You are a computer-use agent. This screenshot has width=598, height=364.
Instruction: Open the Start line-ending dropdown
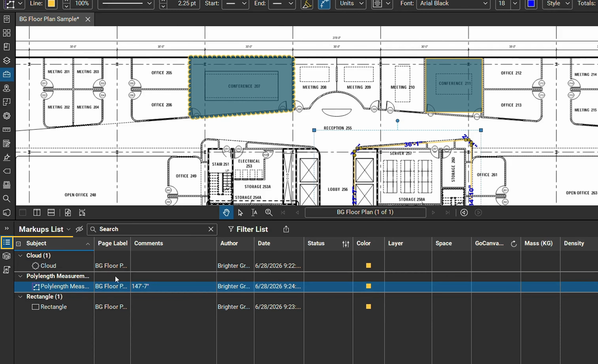pyautogui.click(x=236, y=4)
